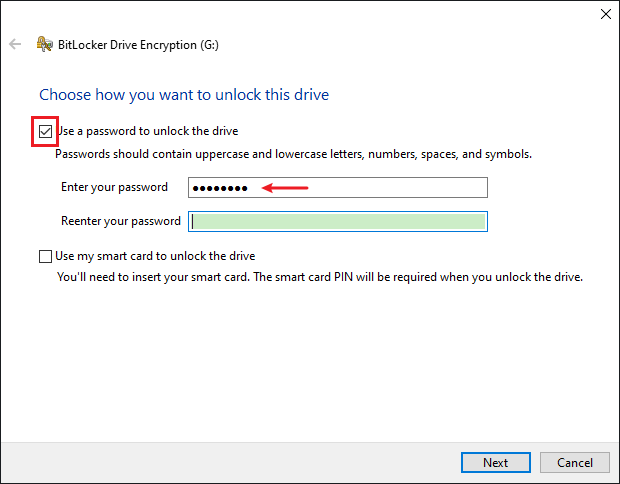Click the Next button
This screenshot has width=620, height=484.
point(495,462)
